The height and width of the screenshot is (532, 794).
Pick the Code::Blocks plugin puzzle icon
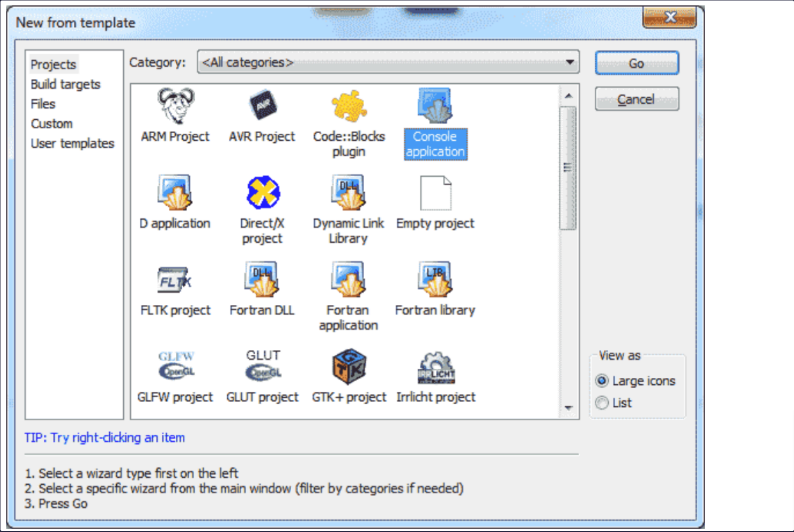tap(349, 106)
